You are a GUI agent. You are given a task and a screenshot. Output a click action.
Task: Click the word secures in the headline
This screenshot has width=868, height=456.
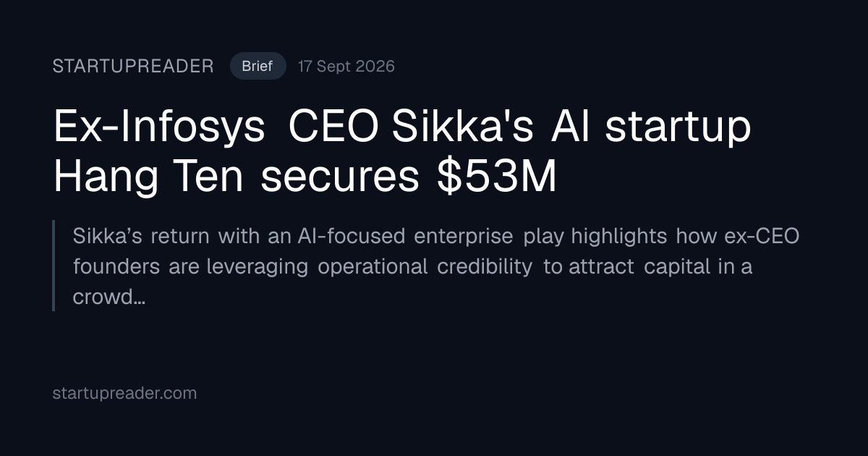click(340, 177)
